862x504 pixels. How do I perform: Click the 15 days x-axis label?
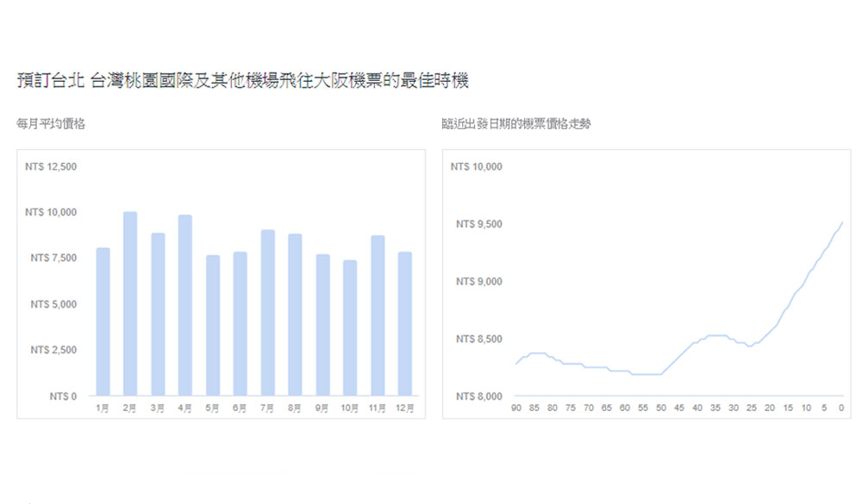point(788,408)
